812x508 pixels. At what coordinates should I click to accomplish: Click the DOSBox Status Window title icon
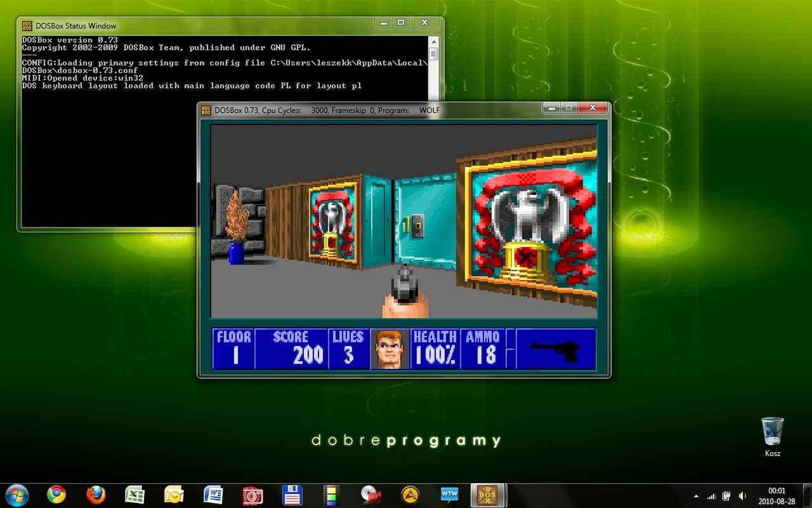[27, 26]
